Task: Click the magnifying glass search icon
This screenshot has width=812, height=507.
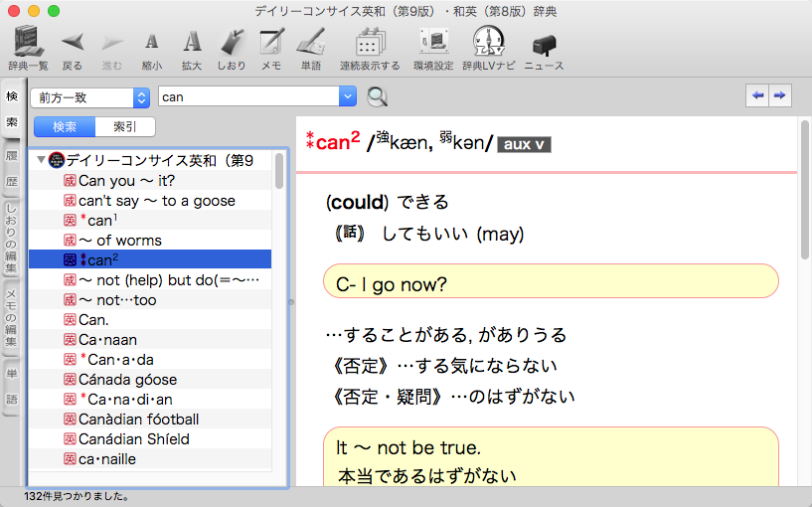Action: pyautogui.click(x=378, y=96)
